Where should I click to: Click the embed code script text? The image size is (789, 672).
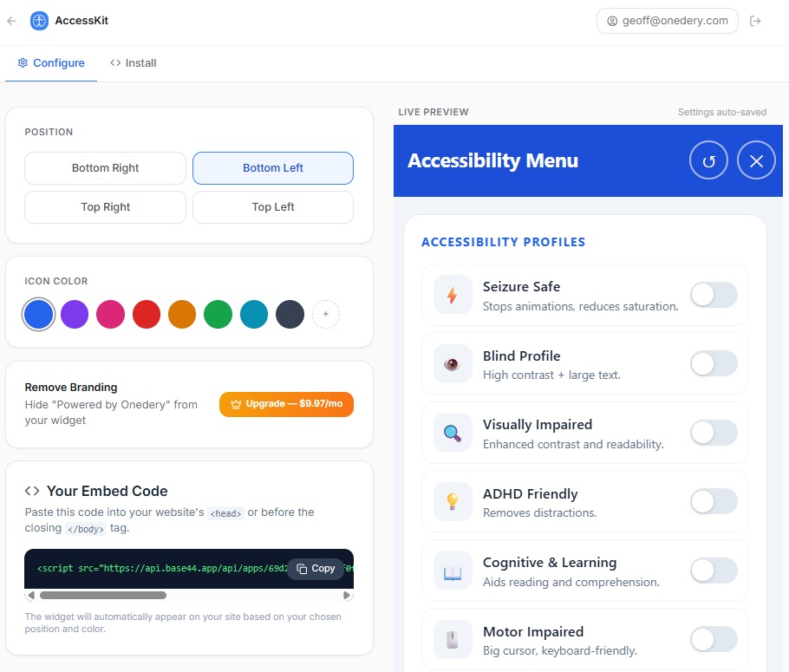point(161,568)
